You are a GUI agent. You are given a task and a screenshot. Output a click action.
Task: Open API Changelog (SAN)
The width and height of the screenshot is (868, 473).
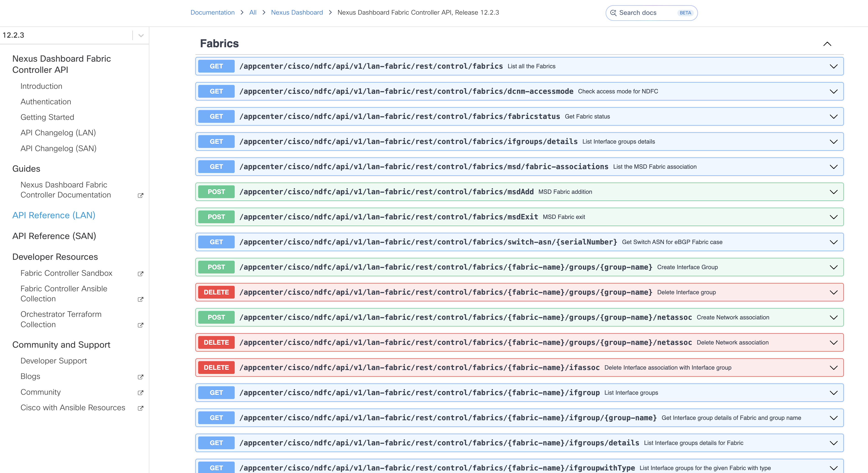59,149
